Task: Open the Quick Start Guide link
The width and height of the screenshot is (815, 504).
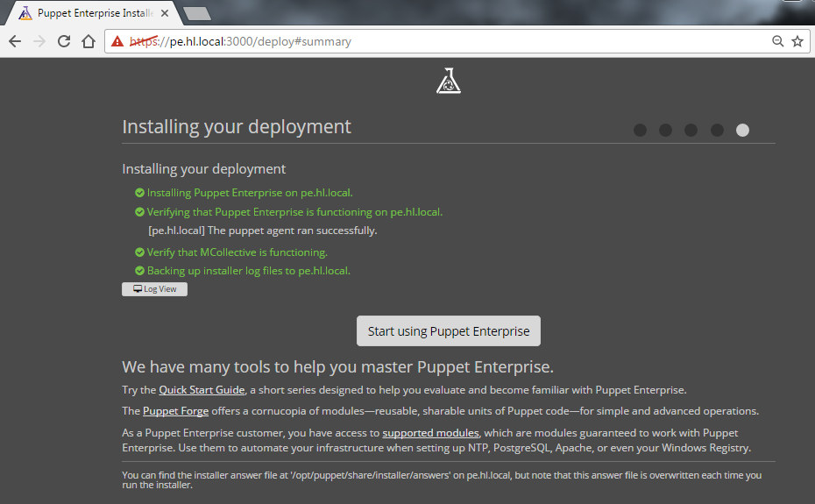Action: tap(202, 390)
